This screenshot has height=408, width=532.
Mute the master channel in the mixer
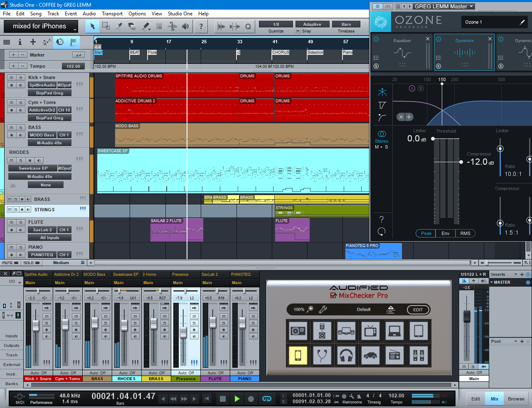[464, 366]
